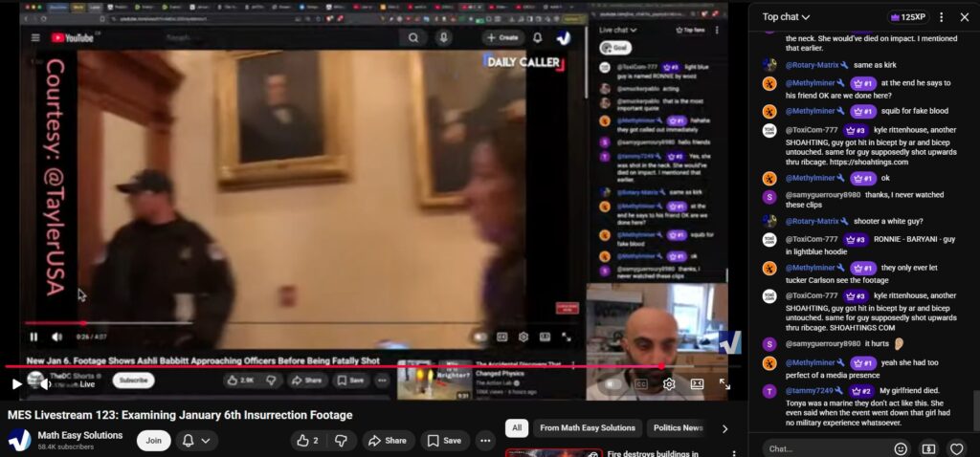Dislike the MES Livestream video
The image size is (980, 457).
pos(341,441)
